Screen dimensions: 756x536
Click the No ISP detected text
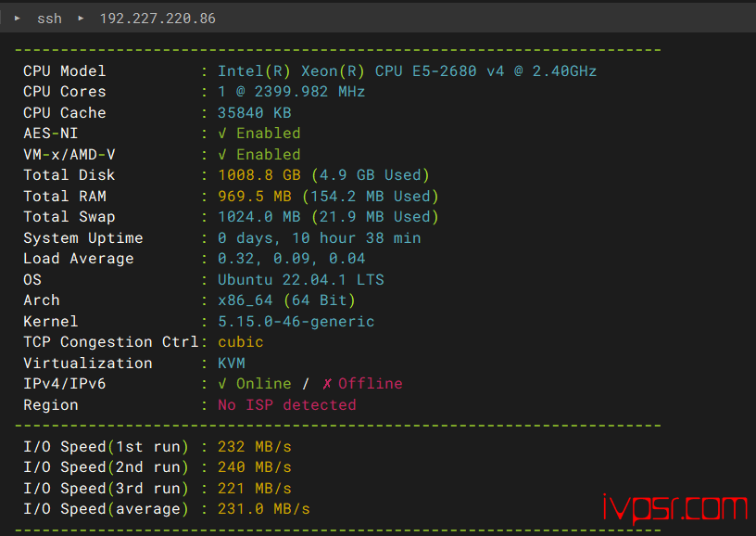tap(287, 404)
